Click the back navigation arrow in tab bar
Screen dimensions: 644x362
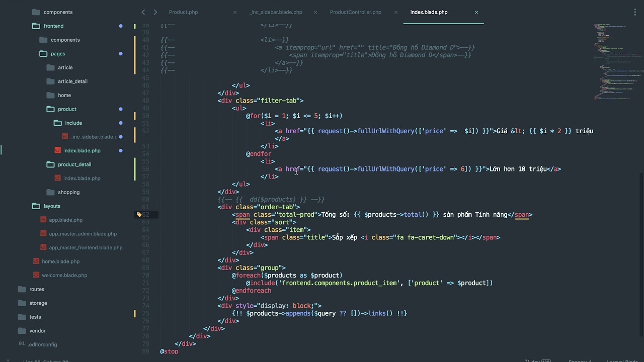(x=143, y=12)
